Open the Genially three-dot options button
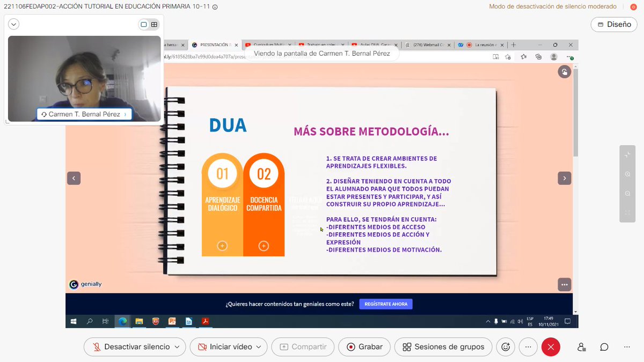This screenshot has height=362, width=644. [x=564, y=285]
